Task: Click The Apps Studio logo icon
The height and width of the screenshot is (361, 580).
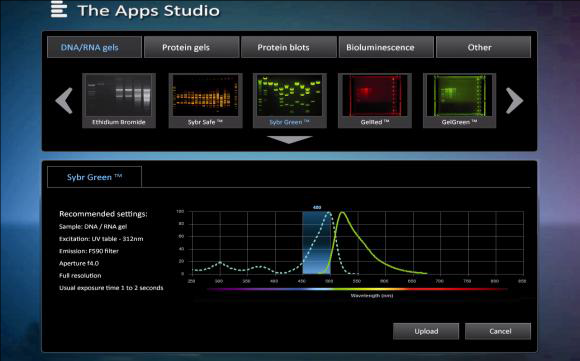Action: pyautogui.click(x=59, y=9)
